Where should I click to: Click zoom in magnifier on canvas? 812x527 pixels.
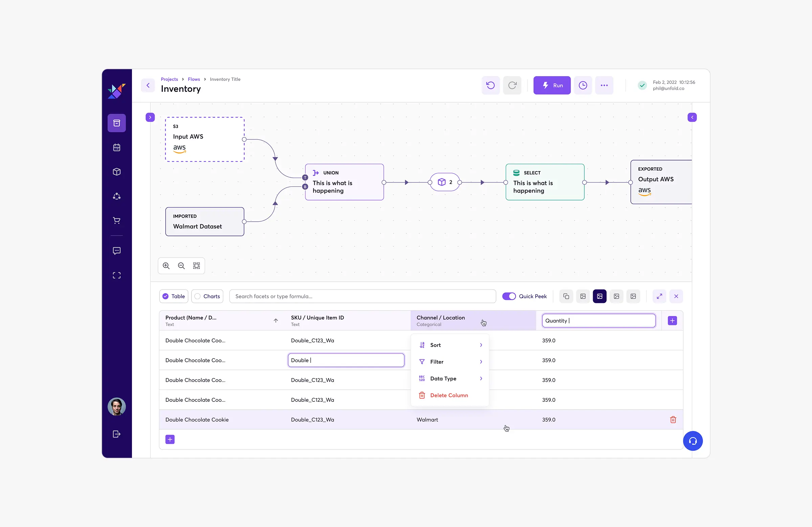click(166, 266)
